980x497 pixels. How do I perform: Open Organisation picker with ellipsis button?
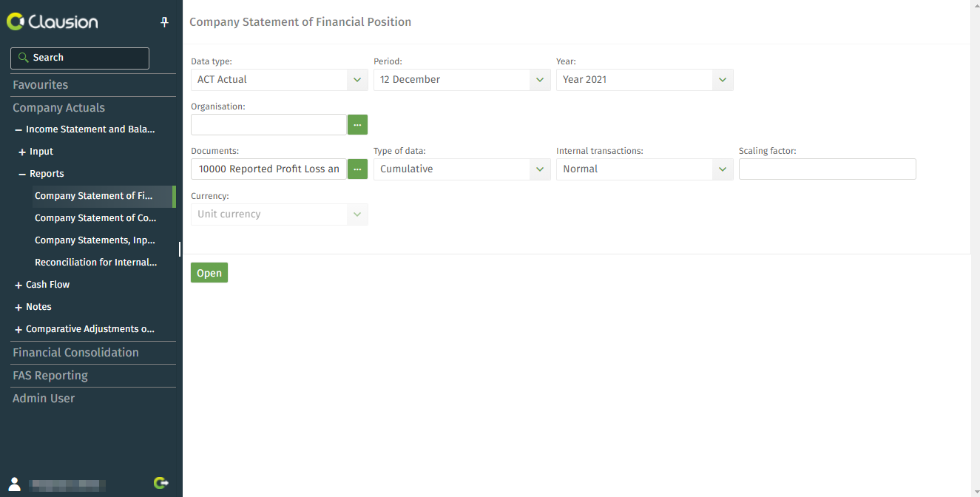point(357,125)
